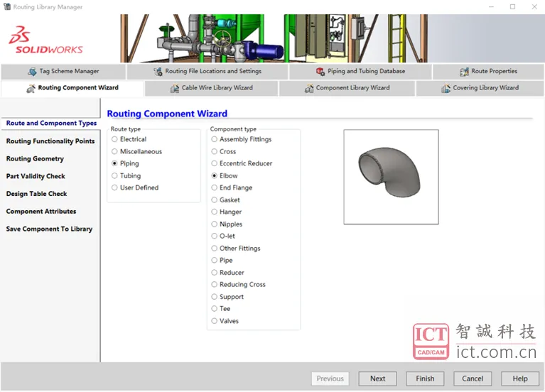This screenshot has width=545, height=392.
Task: Click the SolidWorks logo in the banner
Action: [x=46, y=40]
